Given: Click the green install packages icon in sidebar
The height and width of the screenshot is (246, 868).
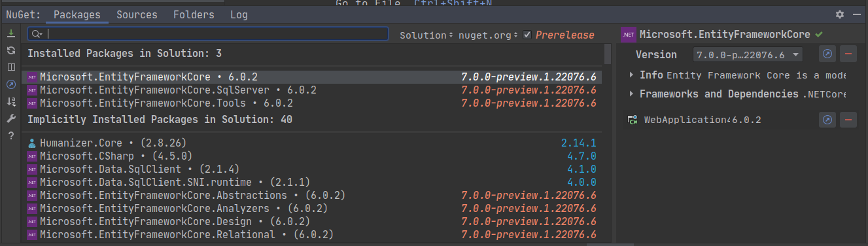Looking at the screenshot, I should pos(10,33).
